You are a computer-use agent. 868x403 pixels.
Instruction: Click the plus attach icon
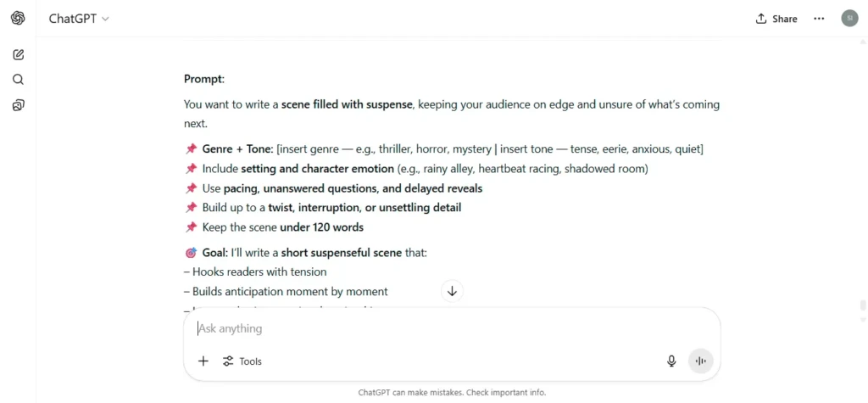(x=203, y=361)
